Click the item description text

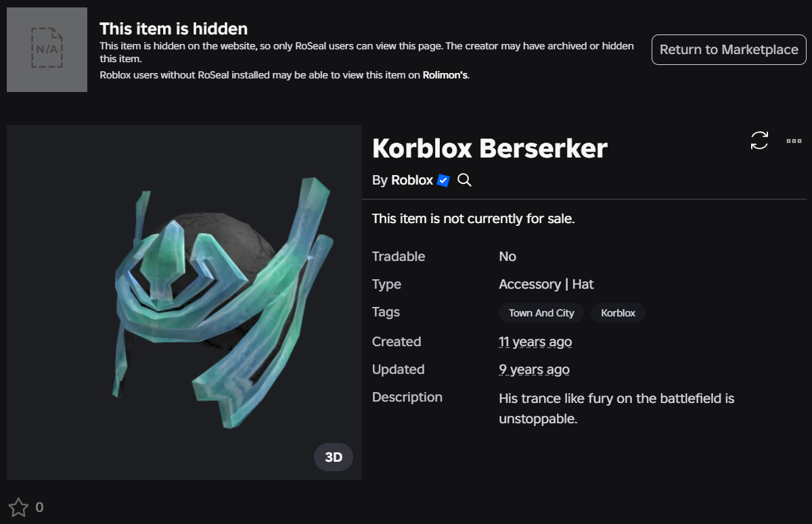[616, 408]
